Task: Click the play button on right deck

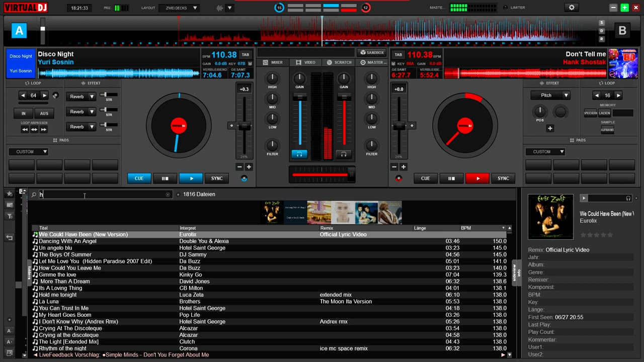Action: point(478,178)
